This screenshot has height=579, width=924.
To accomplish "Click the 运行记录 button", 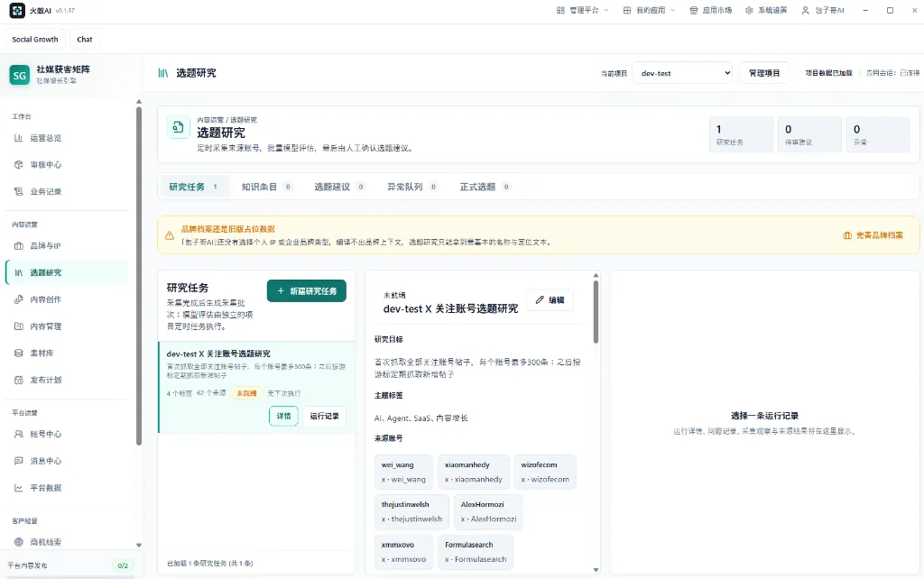I will pos(324,416).
